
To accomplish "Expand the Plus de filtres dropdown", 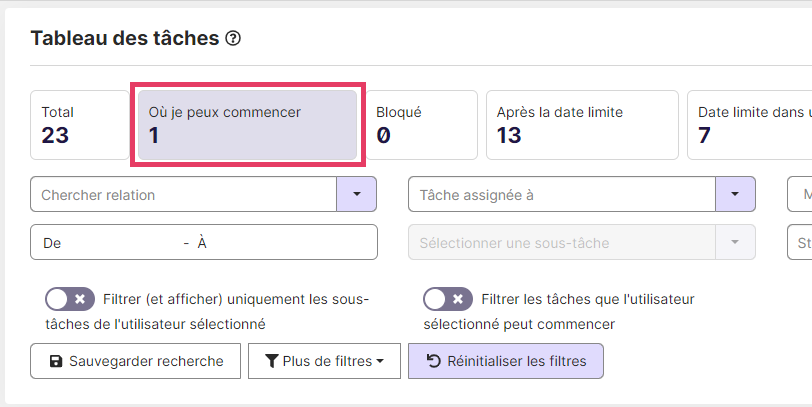I will [324, 361].
